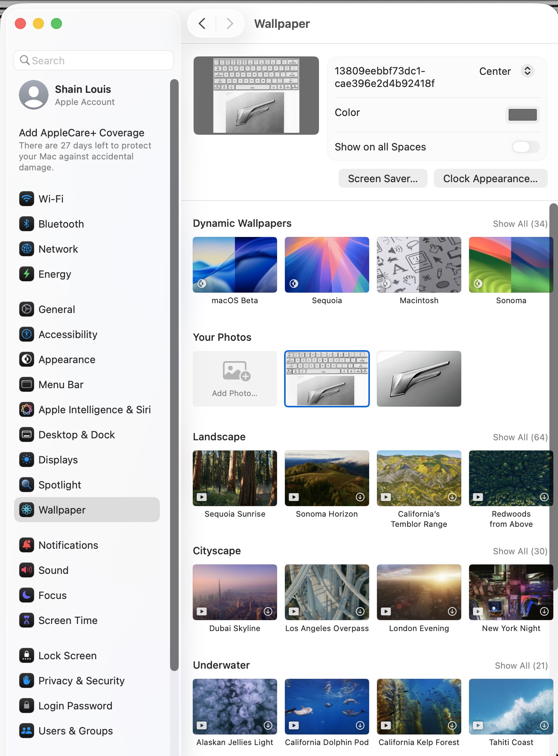Click the Notifications bell icon

click(27, 545)
